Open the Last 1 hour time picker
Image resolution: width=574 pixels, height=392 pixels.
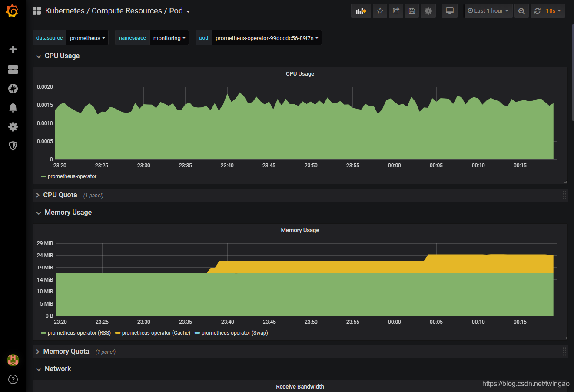[488, 11]
